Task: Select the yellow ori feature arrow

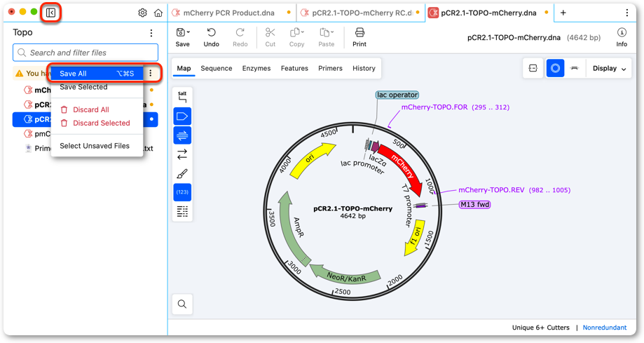Action: click(311, 159)
